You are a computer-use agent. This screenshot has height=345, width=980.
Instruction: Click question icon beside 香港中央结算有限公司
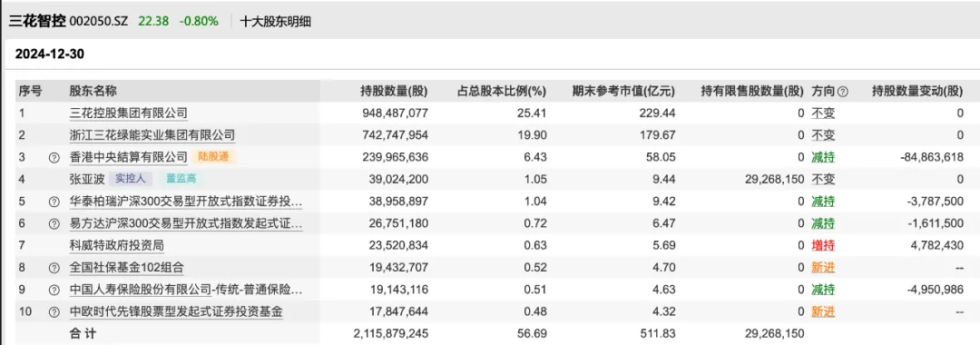coord(54,157)
